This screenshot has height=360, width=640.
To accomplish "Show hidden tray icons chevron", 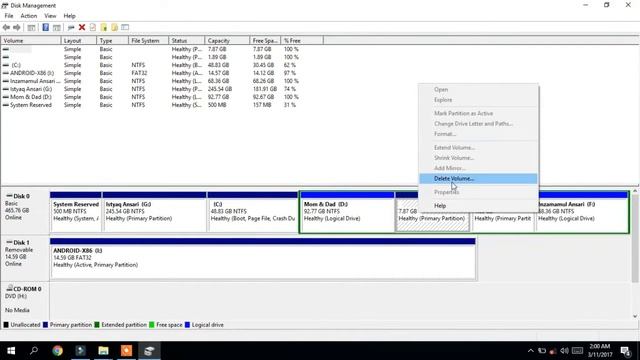I will (x=530, y=351).
